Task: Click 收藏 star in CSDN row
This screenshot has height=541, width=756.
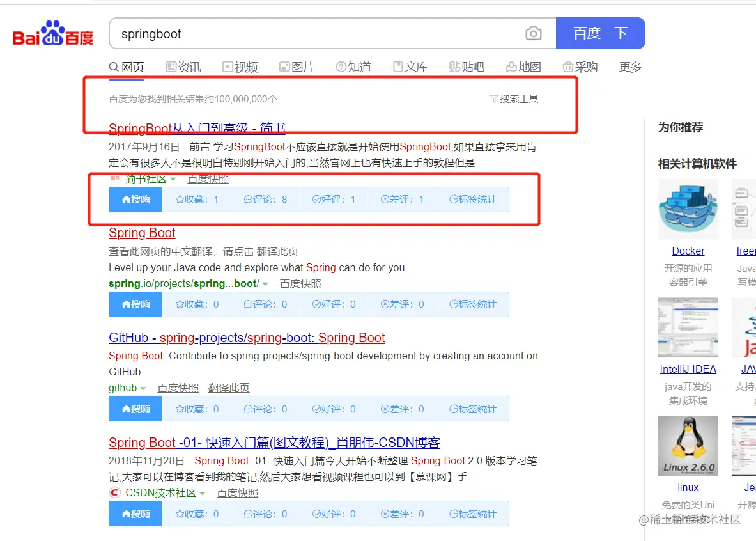Action: [197, 514]
